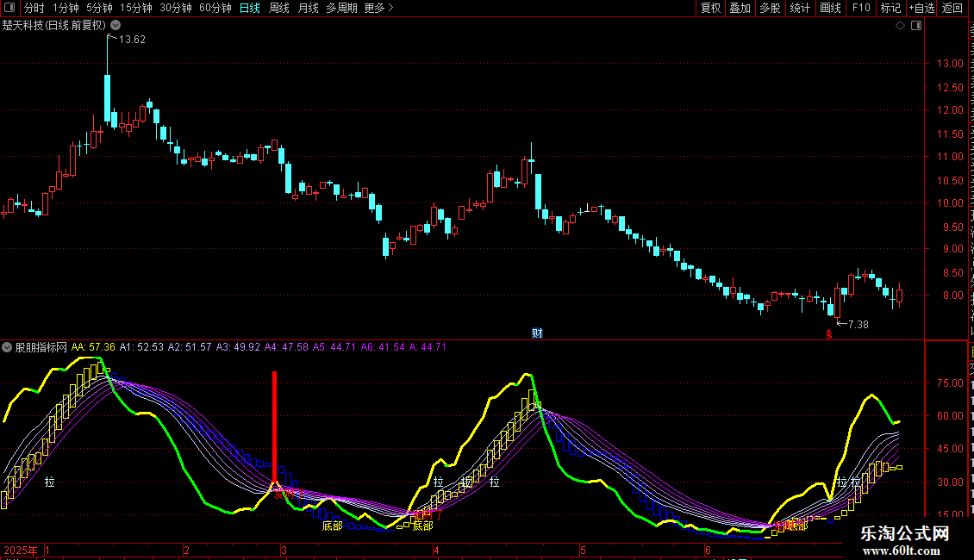This screenshot has height=560, width=974.
Task: Expand main chart settings dropdown next to 楚天科技
Action: 116,25
